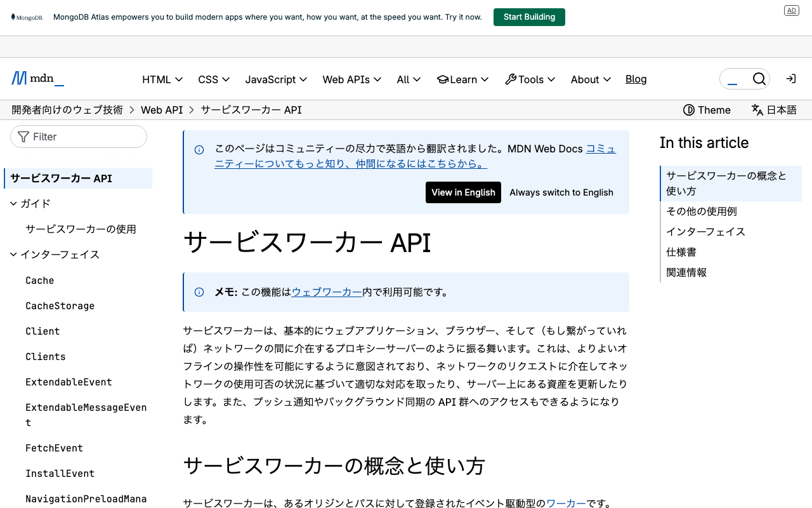812x508 pixels.
Task: Select Web API in the breadcrumb trail
Action: coord(162,109)
